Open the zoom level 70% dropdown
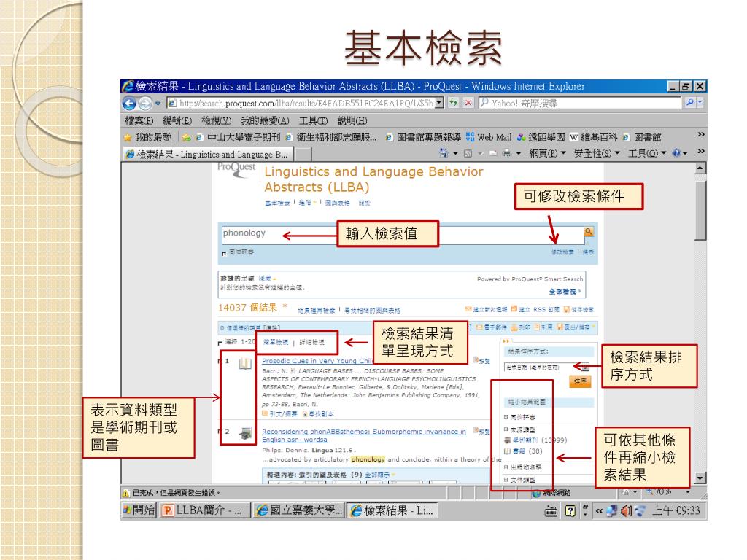This screenshot has width=747, height=560. click(x=687, y=491)
